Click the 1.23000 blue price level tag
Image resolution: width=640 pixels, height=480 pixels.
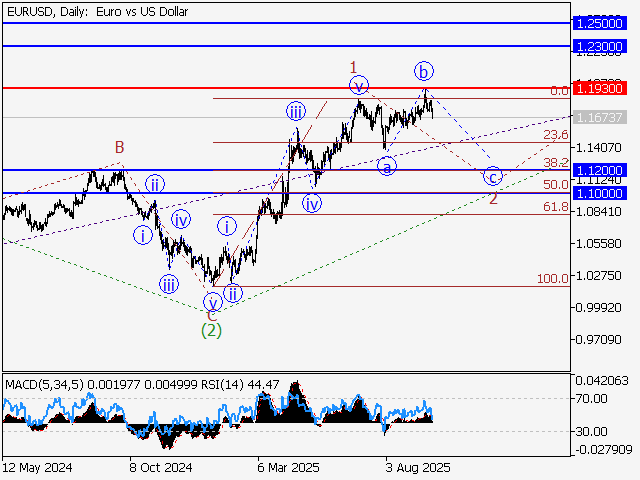[601, 47]
